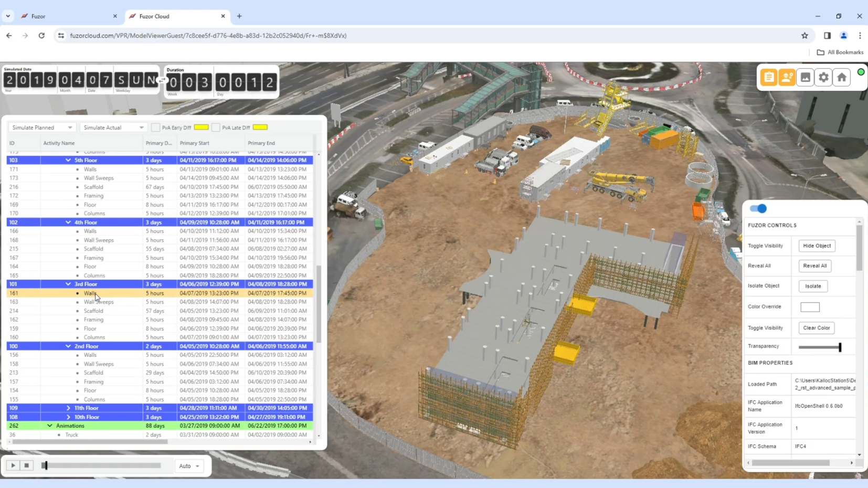Open the collaboration users icon
The height and width of the screenshot is (488, 868).
coord(787,77)
